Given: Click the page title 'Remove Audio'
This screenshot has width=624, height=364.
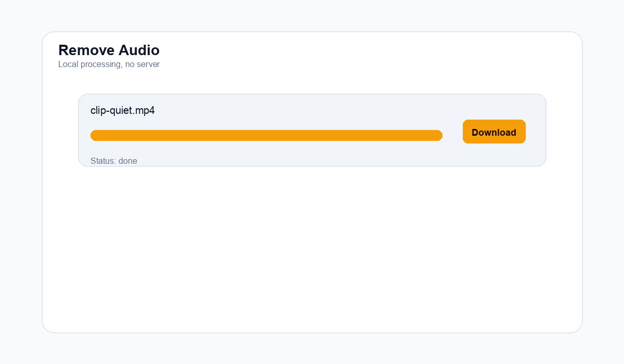Looking at the screenshot, I should click(109, 50).
